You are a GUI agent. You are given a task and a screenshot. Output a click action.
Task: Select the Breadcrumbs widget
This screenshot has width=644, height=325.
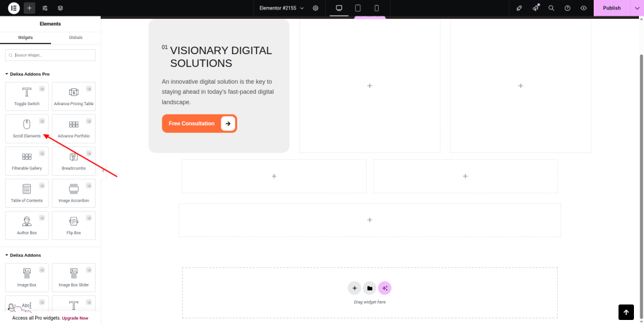click(x=74, y=161)
